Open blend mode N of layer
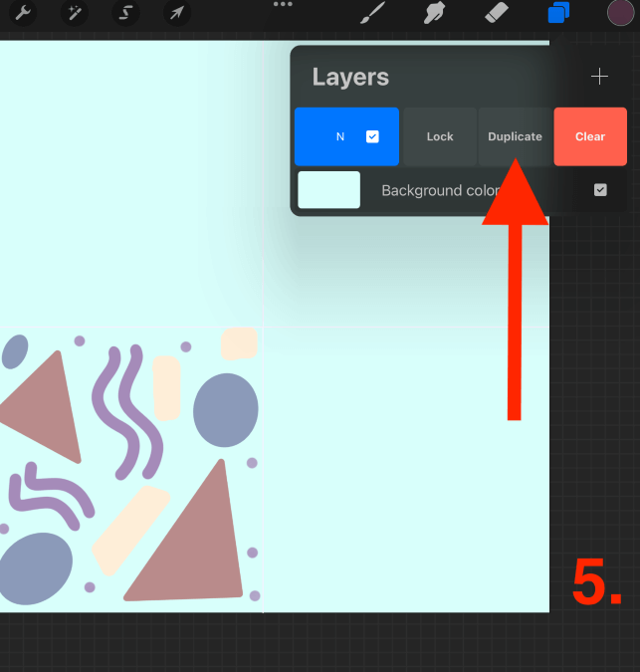This screenshot has height=672, width=640. click(x=340, y=136)
